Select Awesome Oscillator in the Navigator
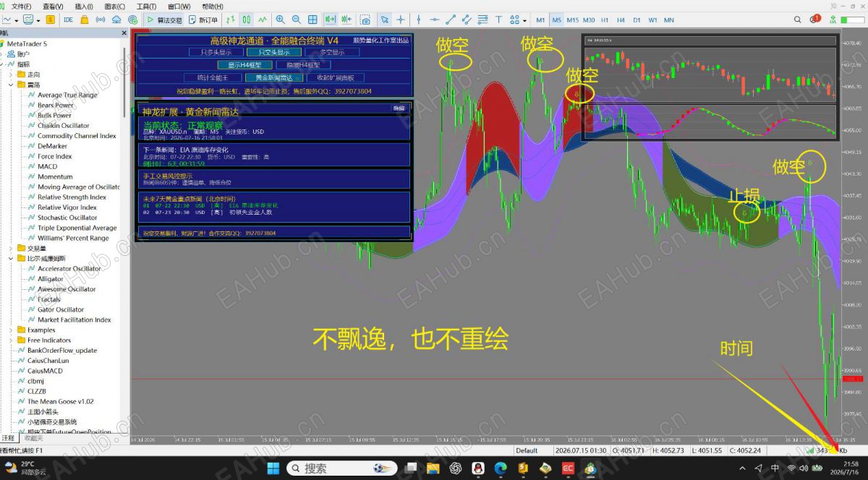The image size is (868, 480). [x=67, y=289]
